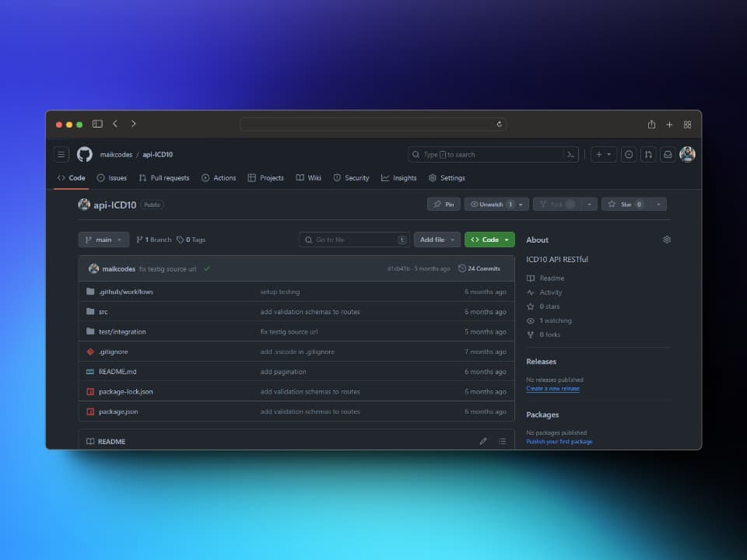Click the 'add pagination' commit message
This screenshot has width=747, height=560.
[x=283, y=372]
